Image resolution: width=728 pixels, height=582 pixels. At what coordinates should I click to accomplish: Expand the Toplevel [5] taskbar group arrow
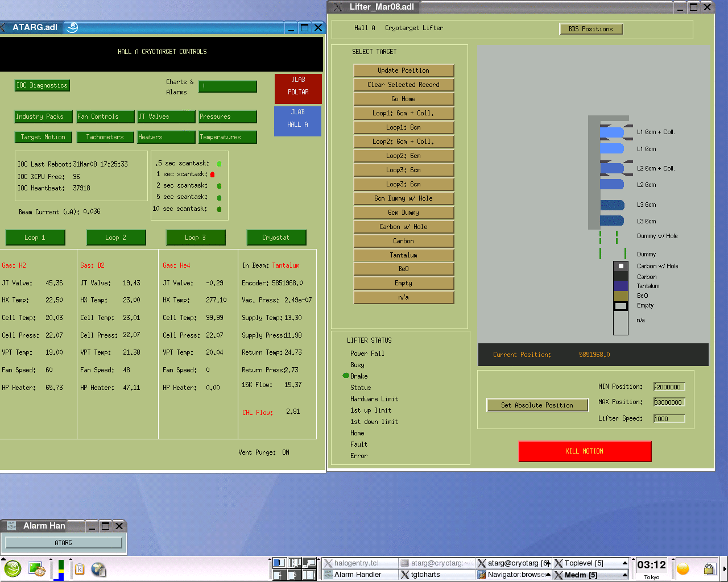coord(625,563)
